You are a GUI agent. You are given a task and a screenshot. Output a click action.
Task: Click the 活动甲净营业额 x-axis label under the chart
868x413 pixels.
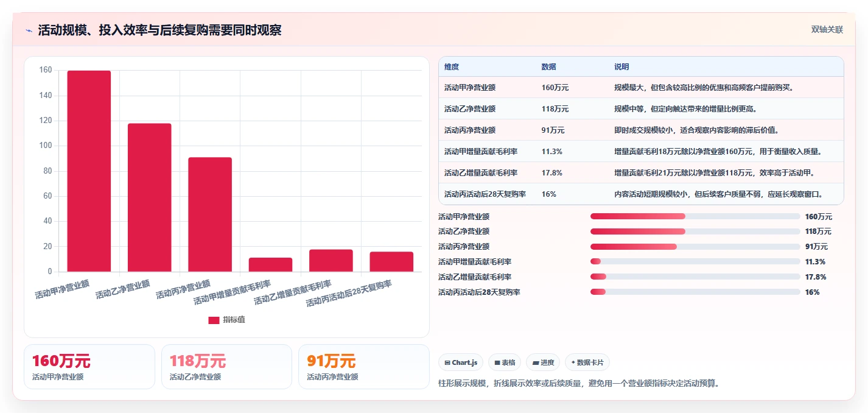(x=62, y=289)
